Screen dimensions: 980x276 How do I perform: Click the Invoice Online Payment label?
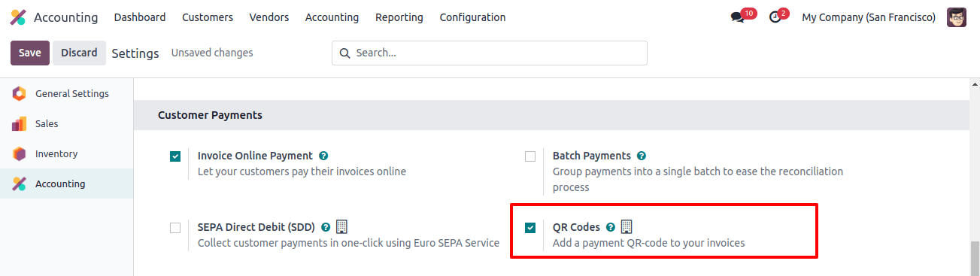[x=255, y=156]
